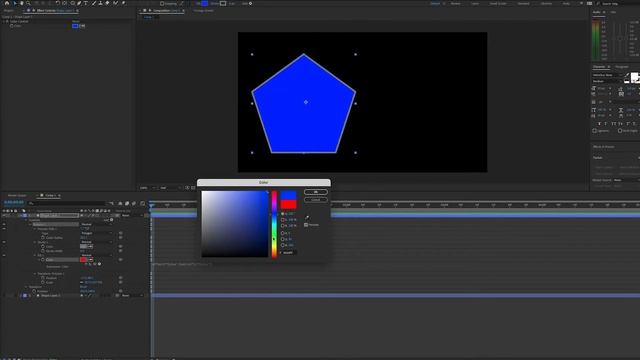Open the Footage (none) tab
Viewport: 640px width, 360px height.
204,11
